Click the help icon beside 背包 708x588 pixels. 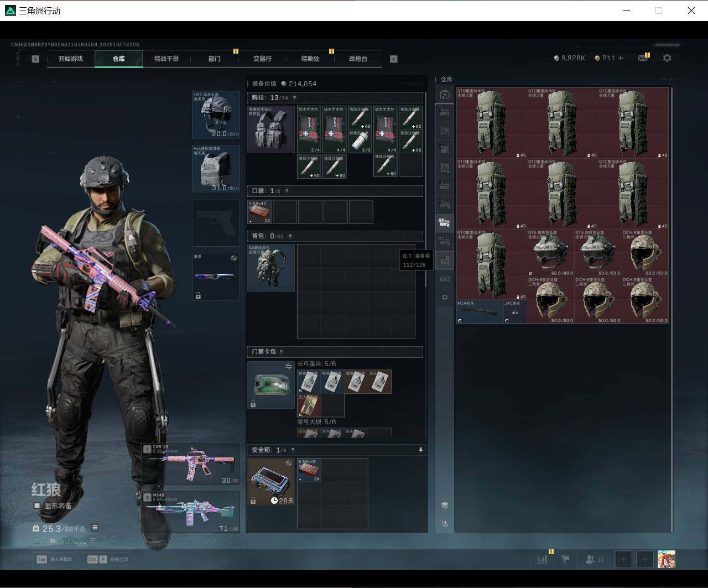point(290,236)
